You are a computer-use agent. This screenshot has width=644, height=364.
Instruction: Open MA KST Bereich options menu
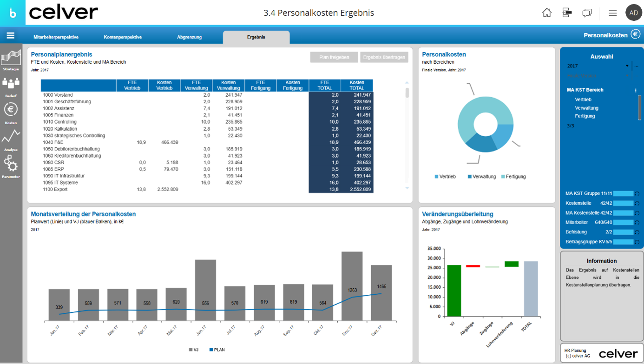point(636,90)
